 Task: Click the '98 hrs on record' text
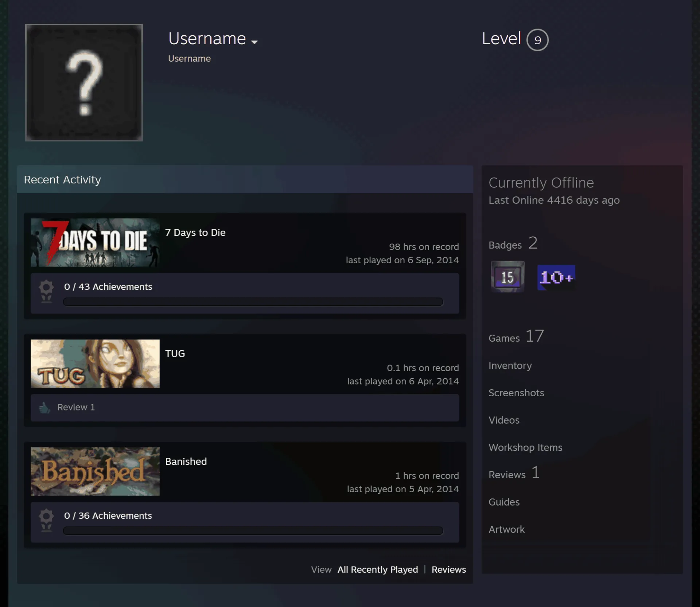[424, 247]
